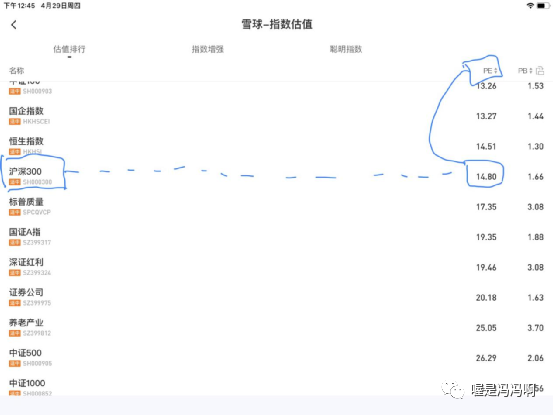Tap the orange tag under 中证500

15,364
